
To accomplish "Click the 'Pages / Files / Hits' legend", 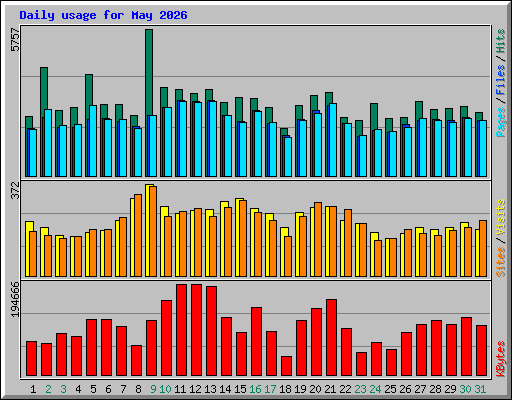I will (x=501, y=83).
